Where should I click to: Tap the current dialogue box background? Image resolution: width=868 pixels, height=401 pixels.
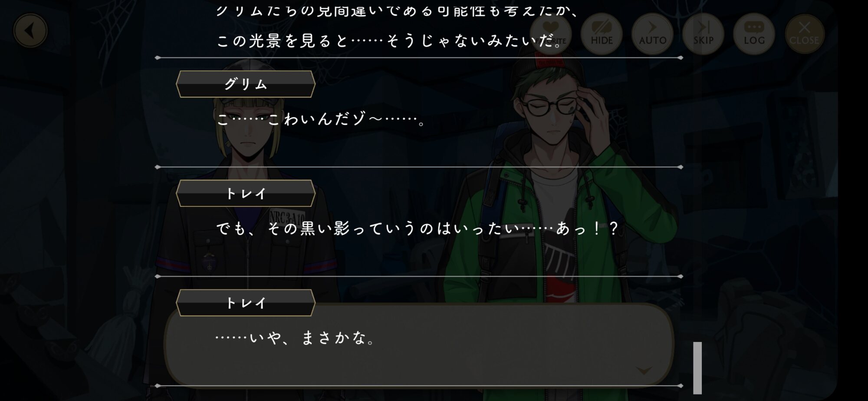[x=419, y=345]
